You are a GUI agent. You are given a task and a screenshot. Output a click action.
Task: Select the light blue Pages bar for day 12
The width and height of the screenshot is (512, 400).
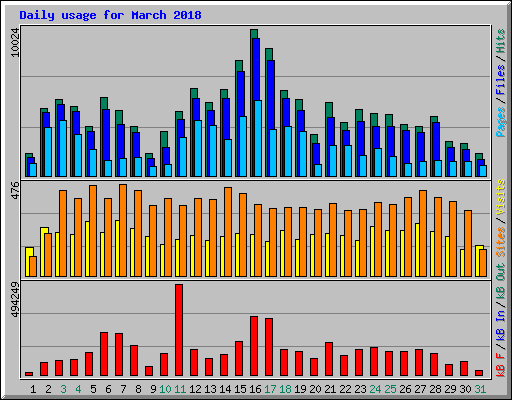[198, 148]
